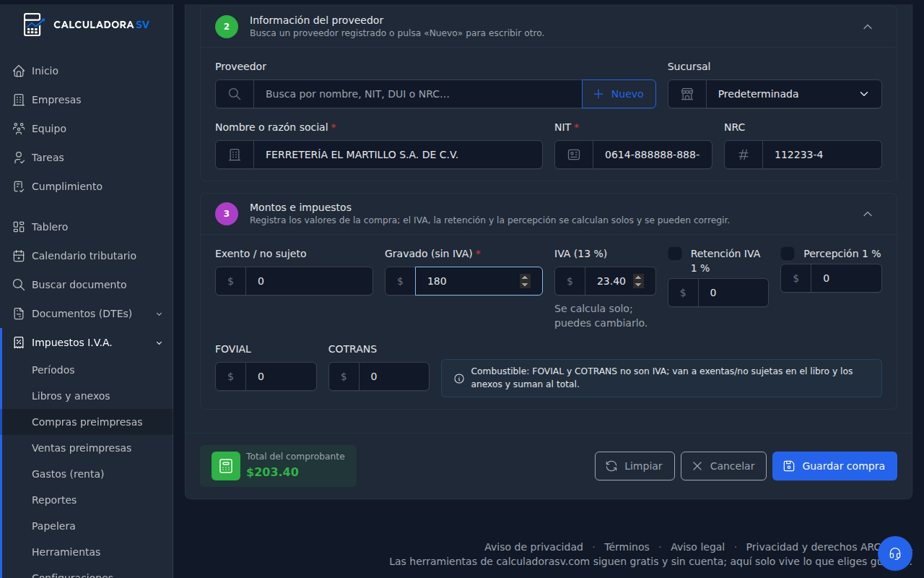
Task: Click the step 2 green number badge
Action: (227, 27)
